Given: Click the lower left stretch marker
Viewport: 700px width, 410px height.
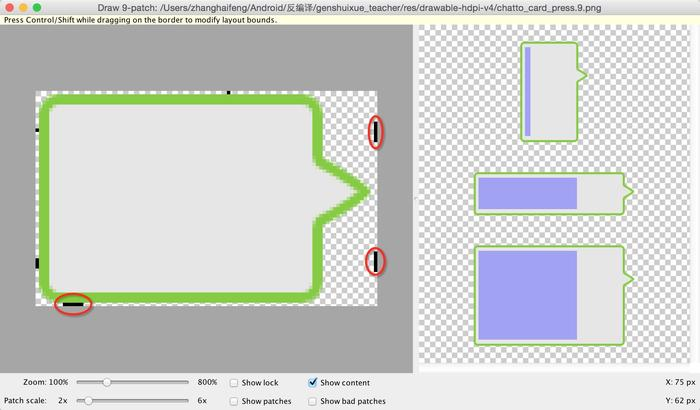Looking at the screenshot, I should [37, 263].
